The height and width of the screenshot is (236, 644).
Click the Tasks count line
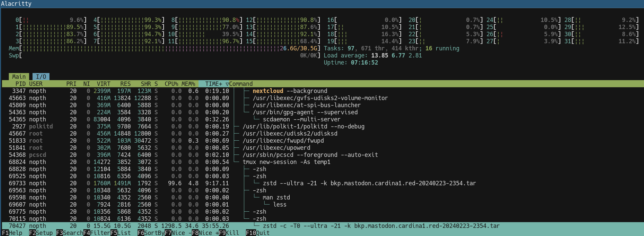[x=392, y=48]
